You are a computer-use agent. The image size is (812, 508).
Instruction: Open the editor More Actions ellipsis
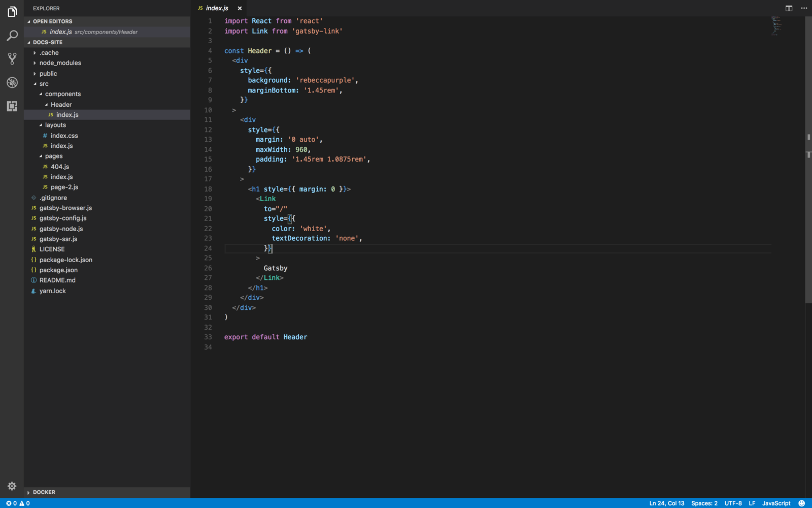(804, 8)
